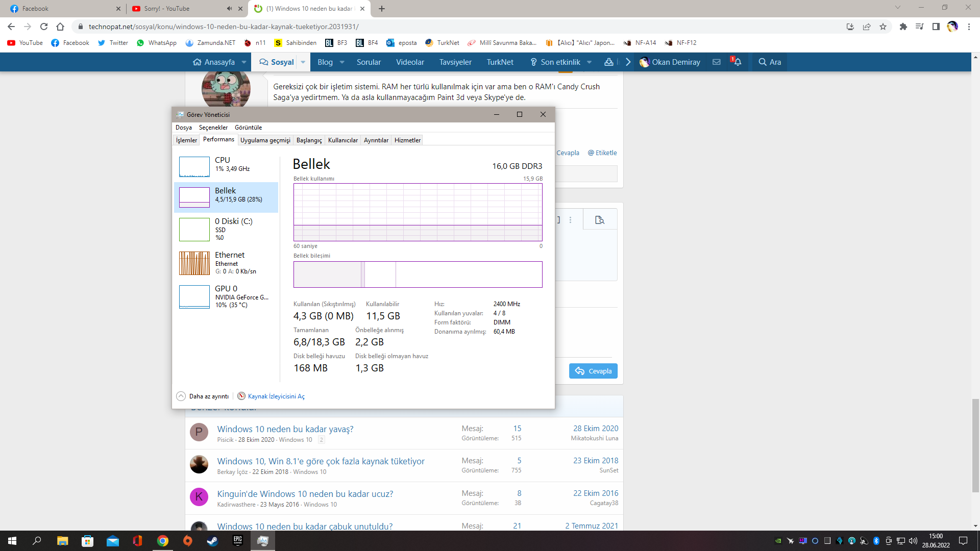This screenshot has width=980, height=551.
Task: Open Steam from the taskbar
Action: [x=212, y=541]
